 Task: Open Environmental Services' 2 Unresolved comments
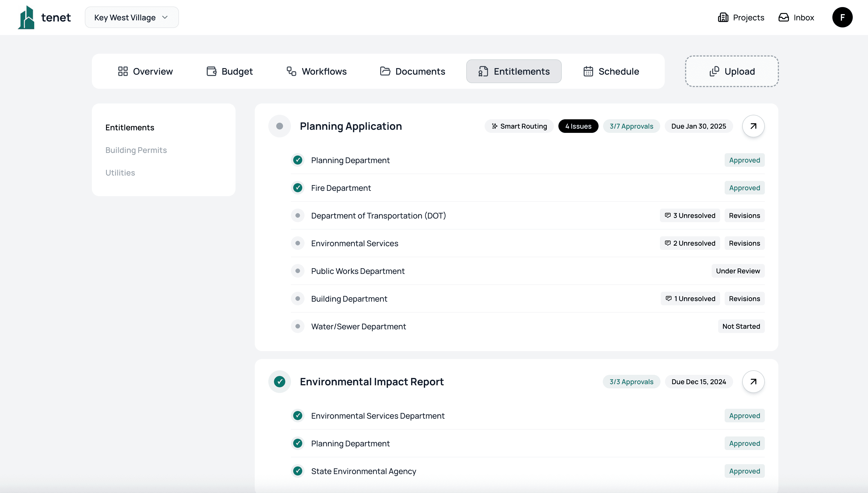(x=690, y=243)
